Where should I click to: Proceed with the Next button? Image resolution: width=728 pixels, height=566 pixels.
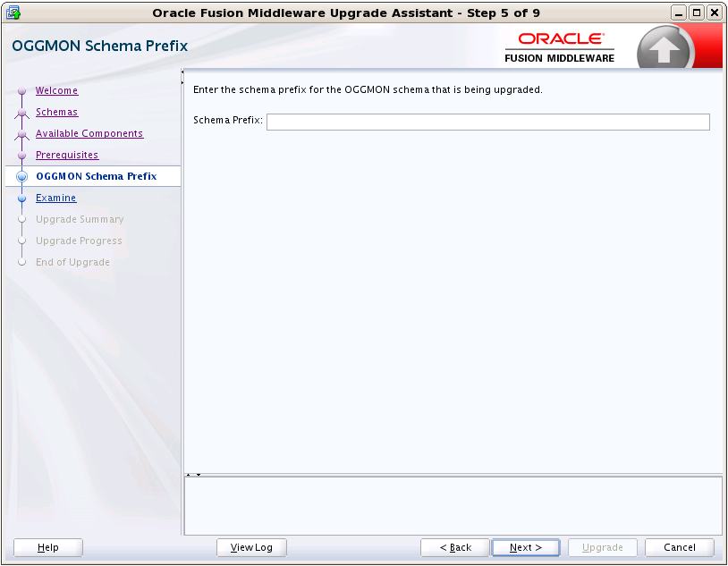click(526, 547)
